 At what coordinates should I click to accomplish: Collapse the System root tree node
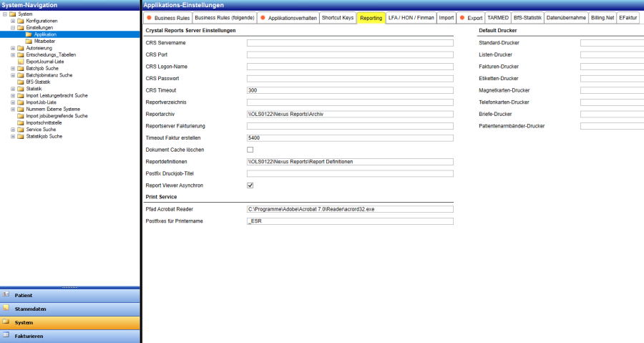5,14
